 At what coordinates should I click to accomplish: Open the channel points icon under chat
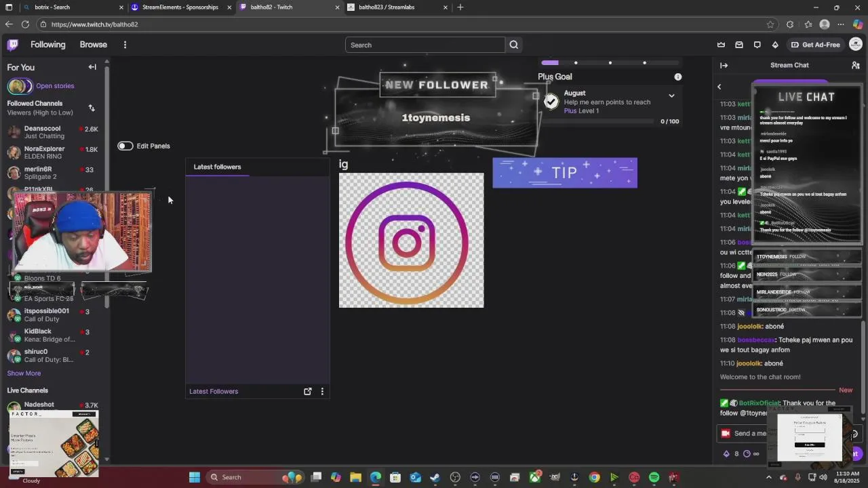pyautogui.click(x=747, y=453)
